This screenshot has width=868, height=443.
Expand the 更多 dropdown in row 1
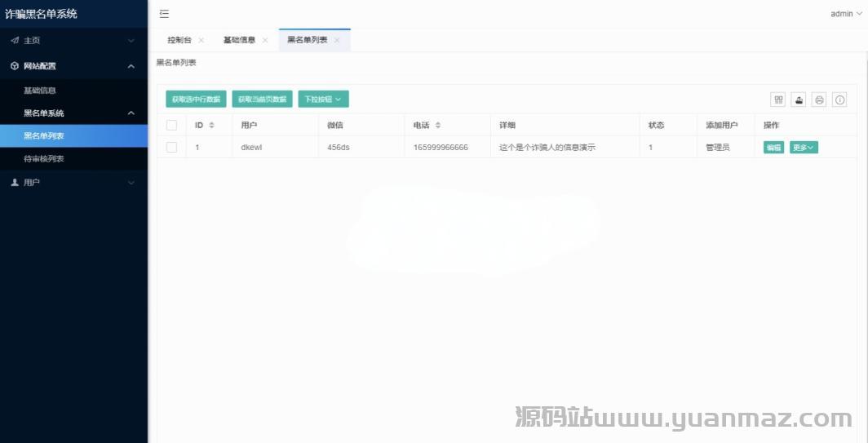[803, 148]
